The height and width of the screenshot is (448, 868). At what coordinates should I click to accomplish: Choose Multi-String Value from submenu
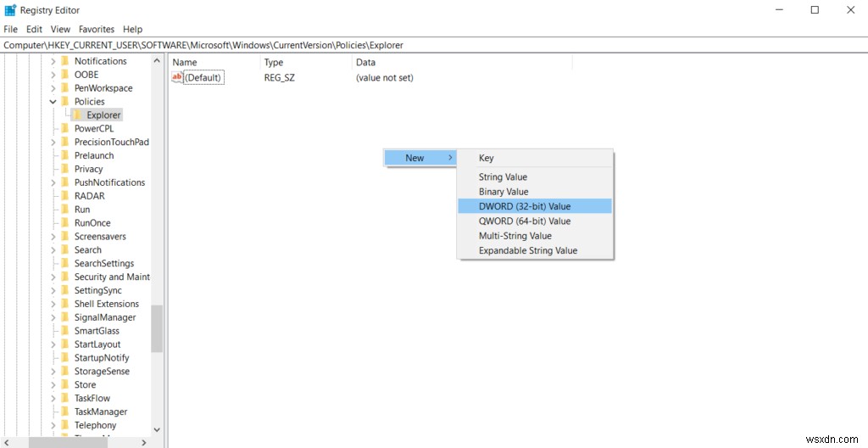click(x=536, y=236)
